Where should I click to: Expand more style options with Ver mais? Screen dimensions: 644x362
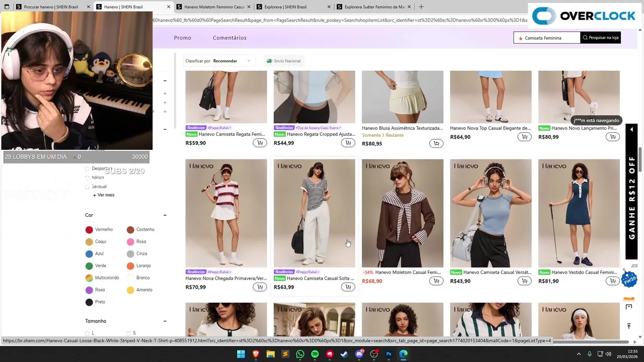103,195
